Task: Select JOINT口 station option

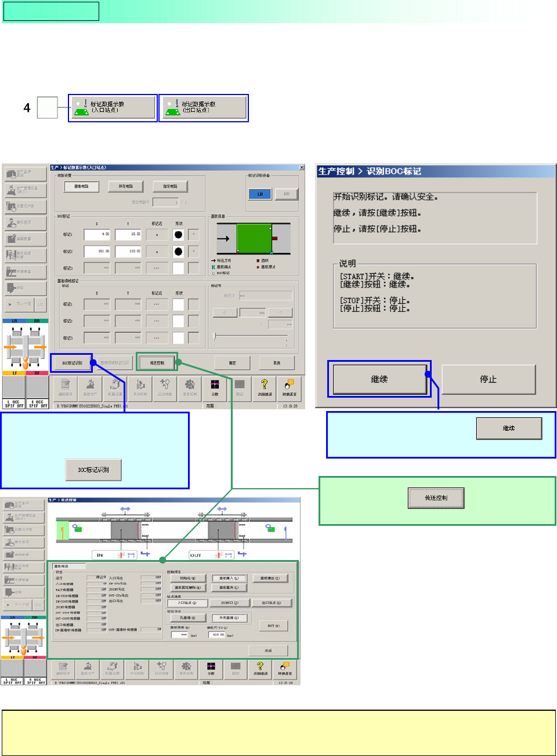Action: (230, 603)
